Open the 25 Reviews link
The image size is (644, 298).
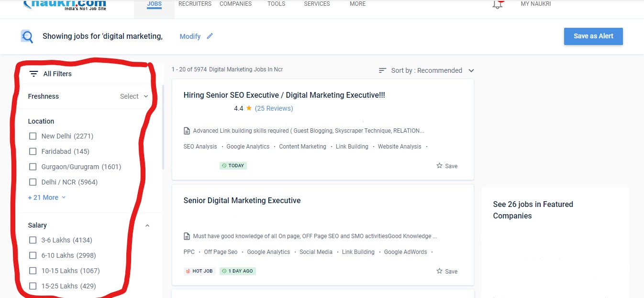click(274, 108)
